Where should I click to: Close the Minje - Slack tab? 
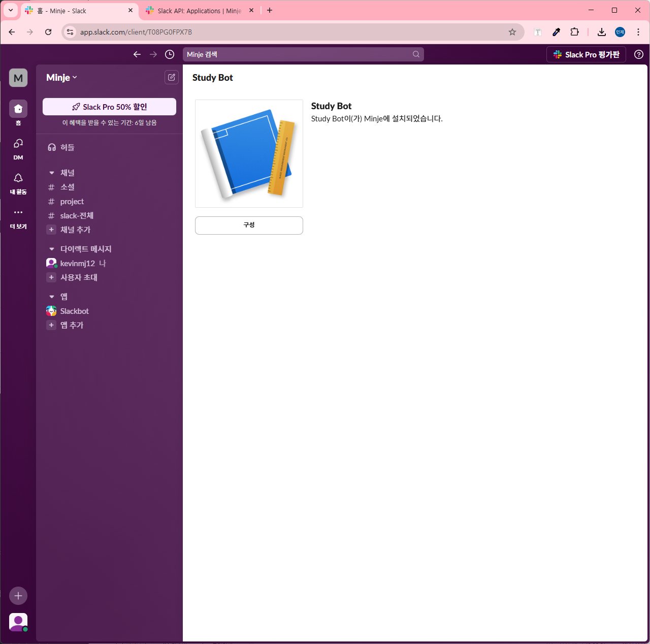click(131, 10)
